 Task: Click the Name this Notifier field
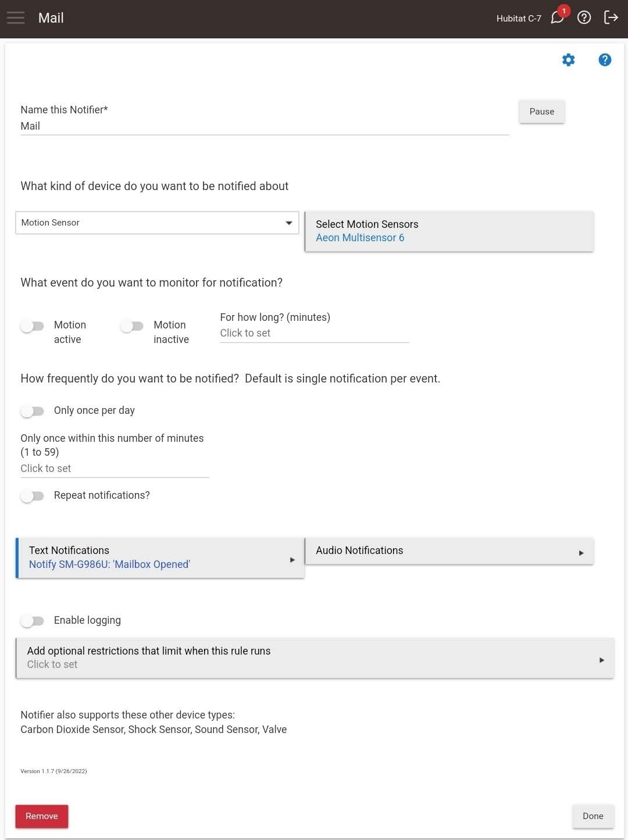coord(265,126)
